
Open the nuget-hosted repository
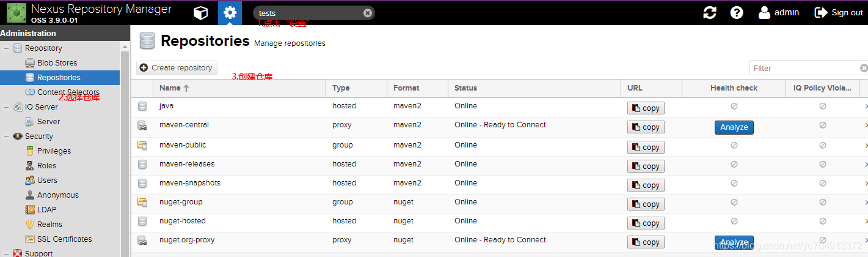501,222
